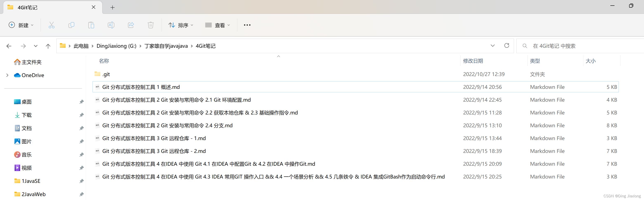Viewport: 644px width, 200px height.
Task: Expand the address bar history dropdown
Action: point(492,45)
